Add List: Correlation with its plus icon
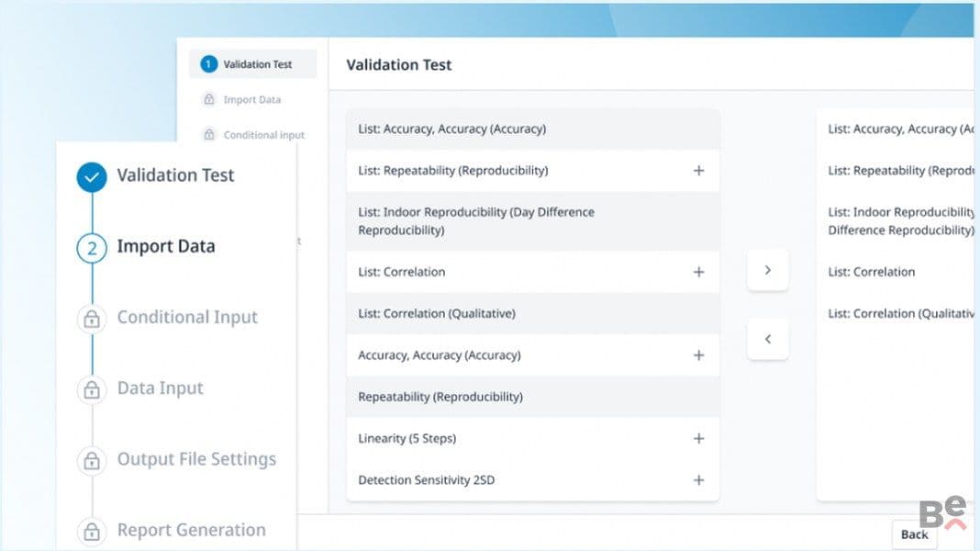The image size is (980, 551). coord(698,272)
